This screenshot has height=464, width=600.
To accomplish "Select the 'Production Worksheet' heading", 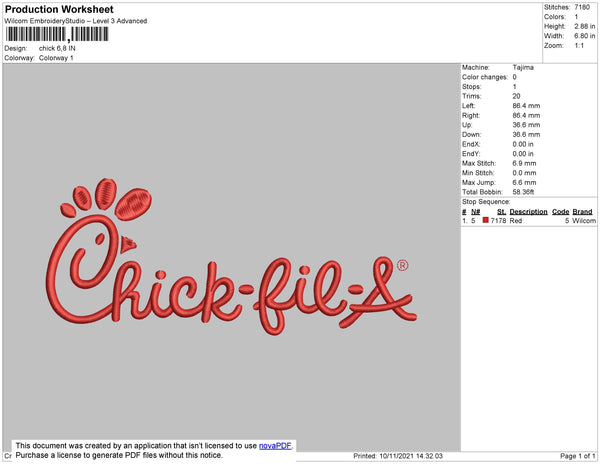I will coord(59,10).
